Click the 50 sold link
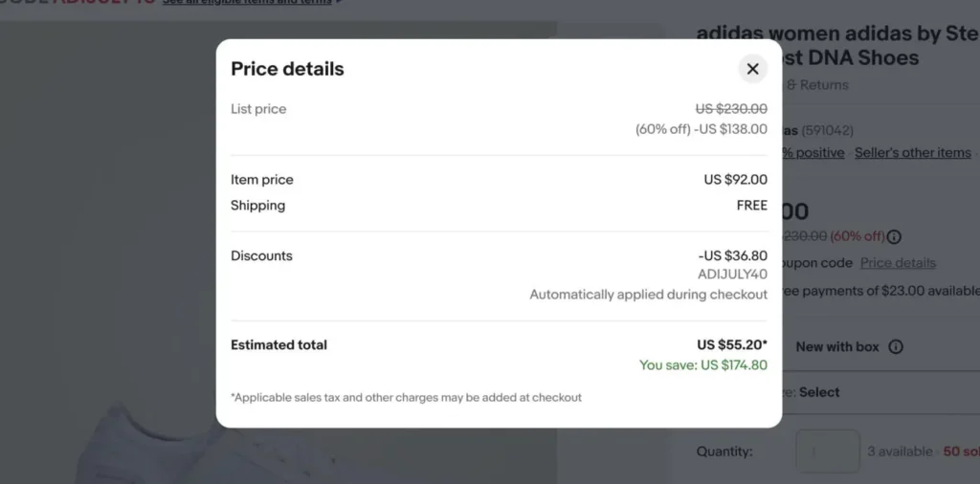This screenshot has width=980, height=484. click(961, 451)
